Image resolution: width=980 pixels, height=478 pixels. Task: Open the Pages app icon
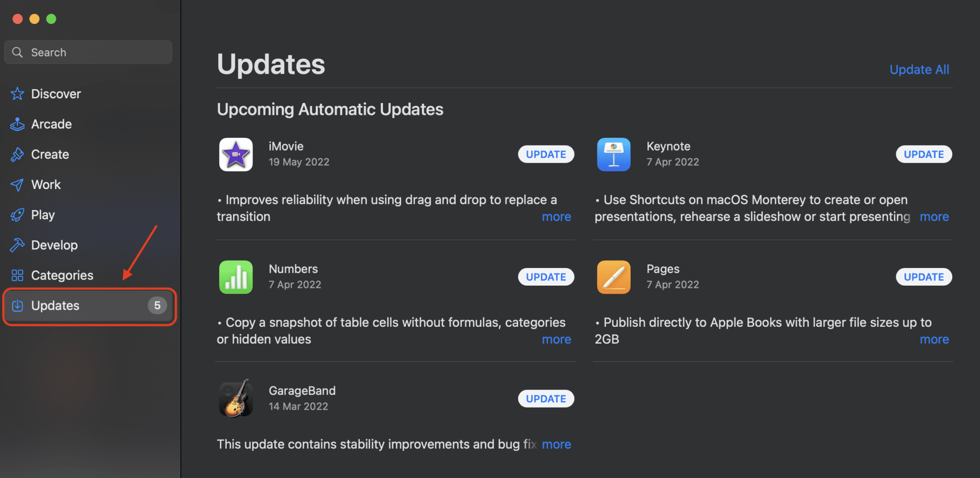(x=613, y=277)
